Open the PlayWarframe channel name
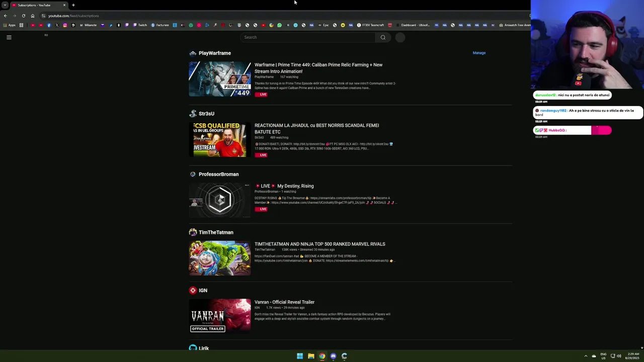 [x=215, y=53]
